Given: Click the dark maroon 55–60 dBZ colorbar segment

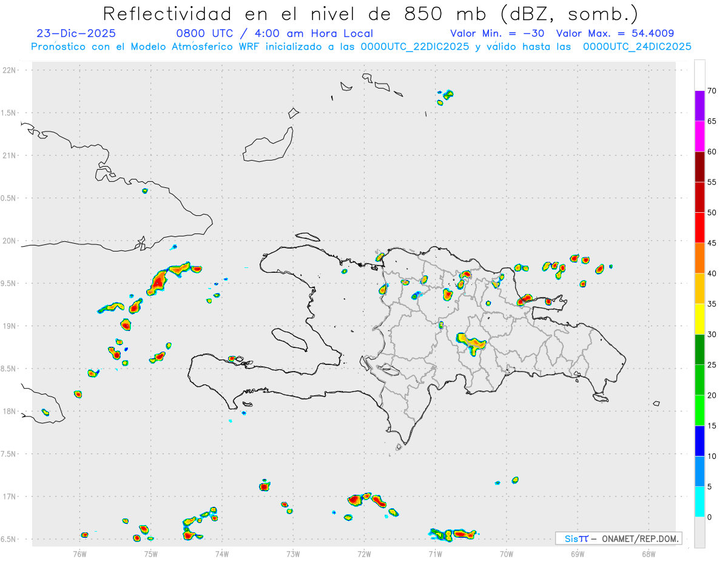Looking at the screenshot, I should click(699, 167).
